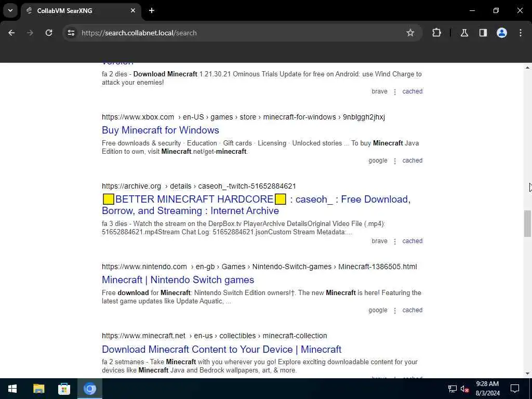The width and height of the screenshot is (532, 399).
Task: Open cached link for xbox.com result
Action: coord(412,161)
